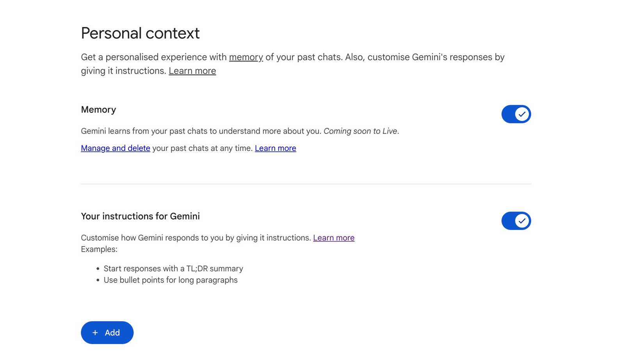This screenshot has width=644, height=356.
Task: Click the "Memory" section heading
Action: pyautogui.click(x=98, y=110)
